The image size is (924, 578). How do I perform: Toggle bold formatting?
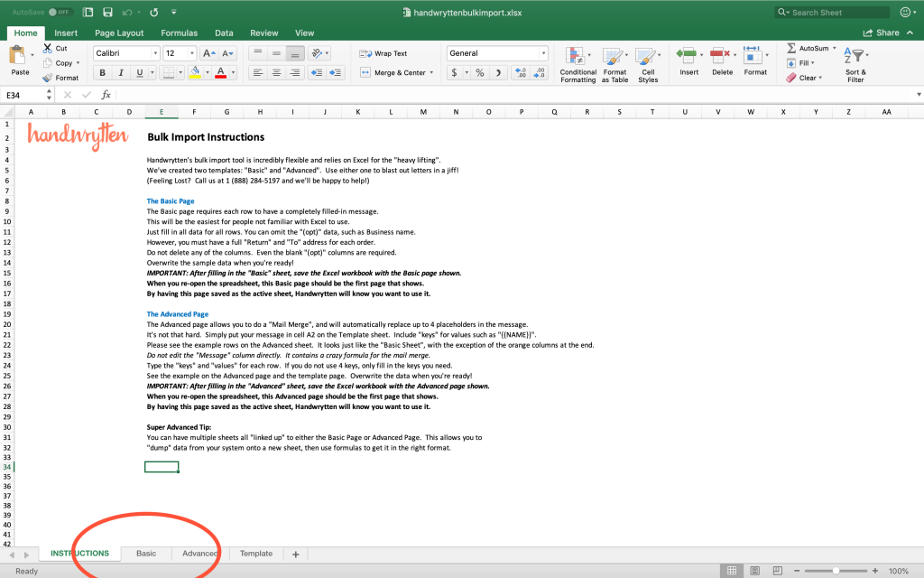coord(102,72)
